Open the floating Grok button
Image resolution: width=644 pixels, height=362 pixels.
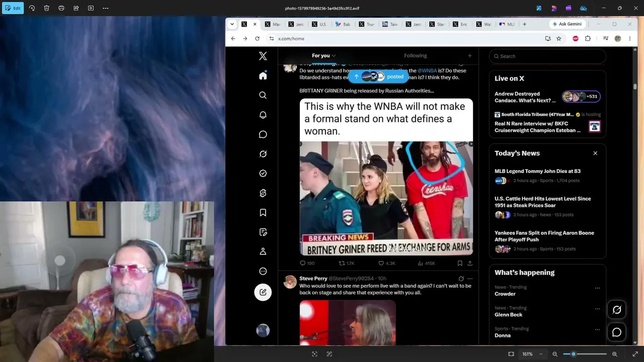point(617,310)
